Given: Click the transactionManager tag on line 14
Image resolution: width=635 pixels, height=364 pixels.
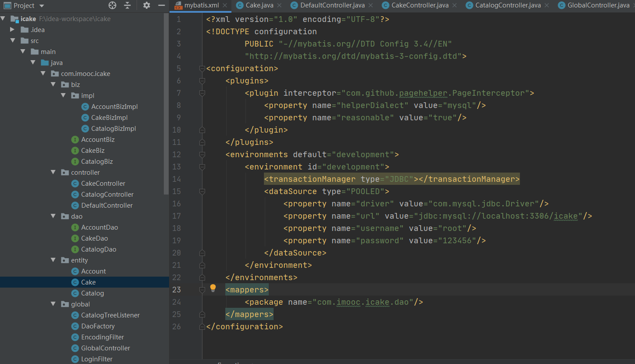Looking at the screenshot, I should click(x=392, y=179).
